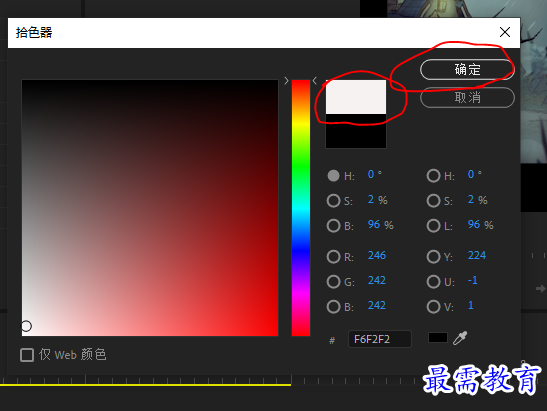Select the HSB H radio button
This screenshot has height=411, width=547.
(334, 175)
